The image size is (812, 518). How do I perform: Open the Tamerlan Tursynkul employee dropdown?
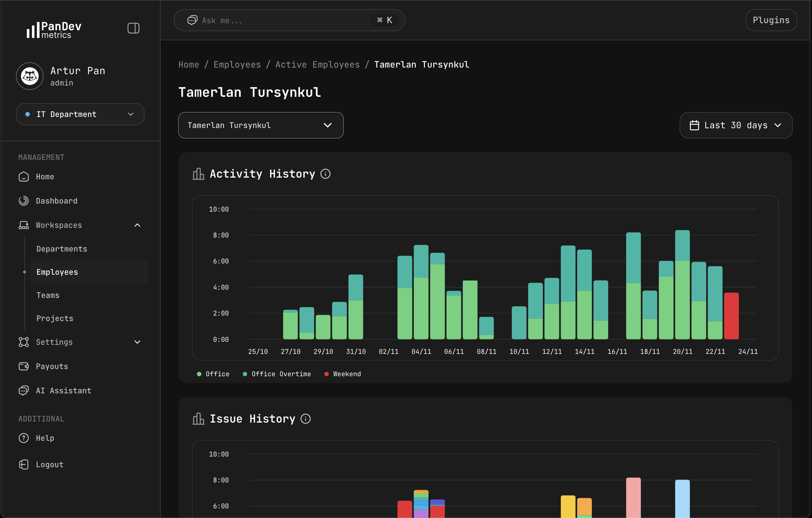[260, 125]
